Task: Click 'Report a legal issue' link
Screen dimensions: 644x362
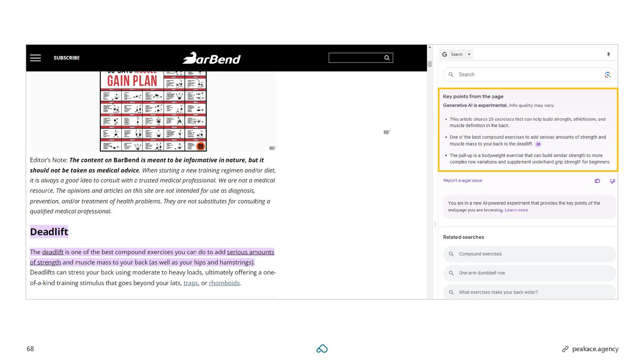Action: 463,181
